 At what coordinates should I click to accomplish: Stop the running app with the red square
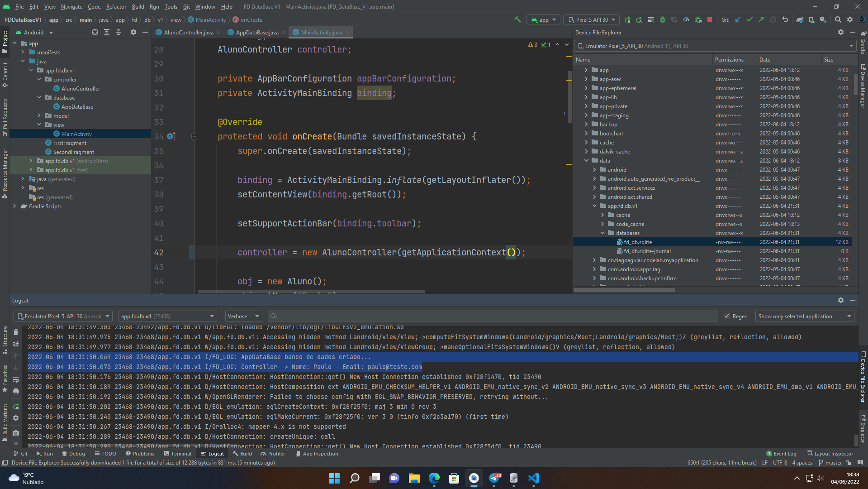click(x=709, y=19)
